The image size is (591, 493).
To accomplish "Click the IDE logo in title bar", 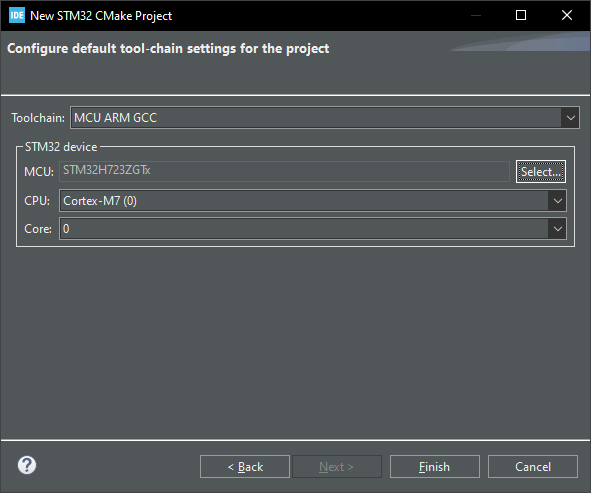I will coord(17,15).
